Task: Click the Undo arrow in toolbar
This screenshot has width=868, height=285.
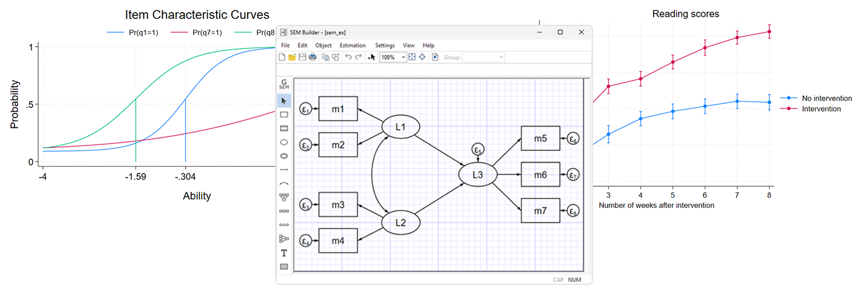Action: (348, 57)
